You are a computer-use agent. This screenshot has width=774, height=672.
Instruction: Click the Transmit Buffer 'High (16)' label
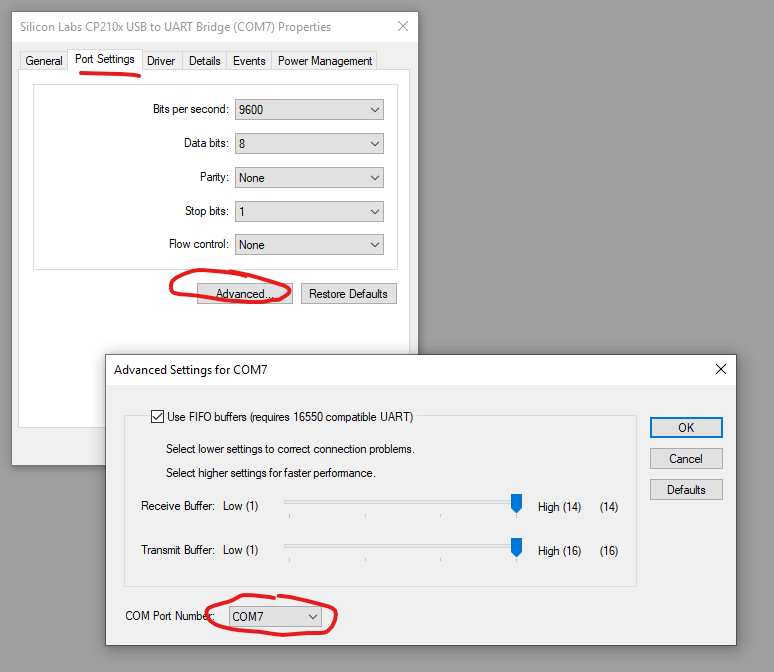point(559,551)
